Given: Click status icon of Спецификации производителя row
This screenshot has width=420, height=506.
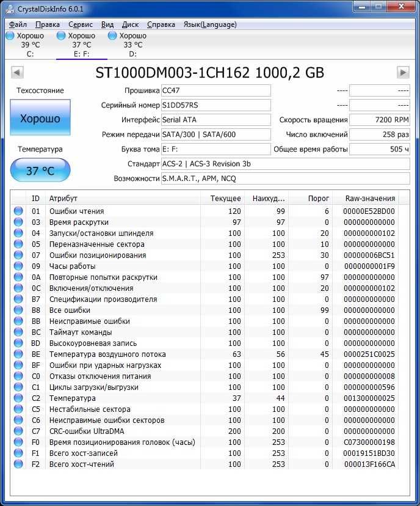Looking at the screenshot, I should coord(18,299).
